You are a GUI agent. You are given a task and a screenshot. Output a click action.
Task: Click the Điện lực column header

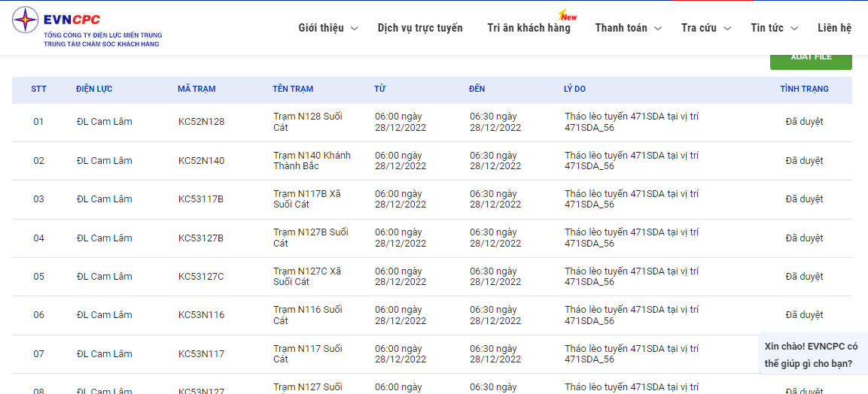94,89
